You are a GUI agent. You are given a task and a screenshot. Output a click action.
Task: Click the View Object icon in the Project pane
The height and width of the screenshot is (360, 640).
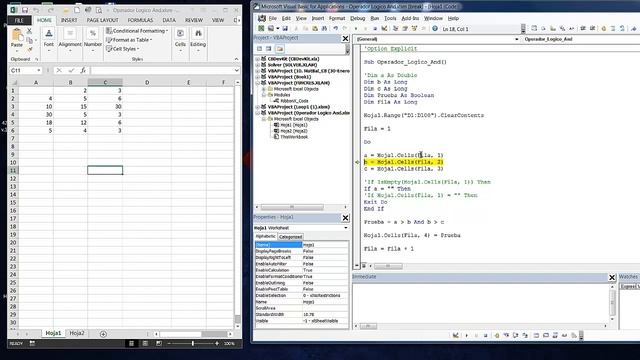tap(269, 49)
